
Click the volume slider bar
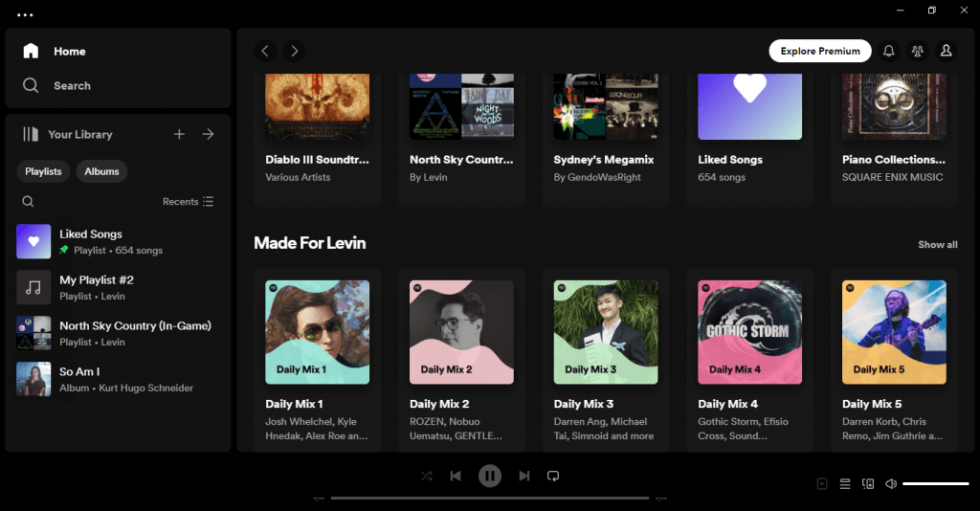(x=935, y=484)
